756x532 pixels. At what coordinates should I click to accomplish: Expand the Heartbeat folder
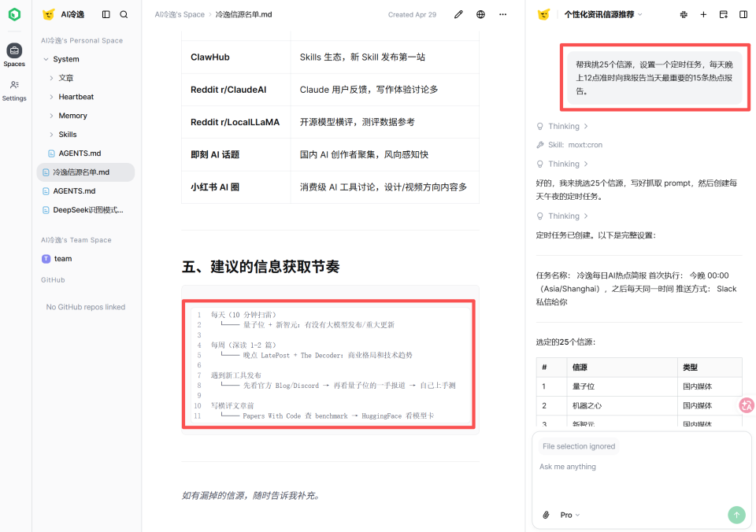pyautogui.click(x=52, y=97)
